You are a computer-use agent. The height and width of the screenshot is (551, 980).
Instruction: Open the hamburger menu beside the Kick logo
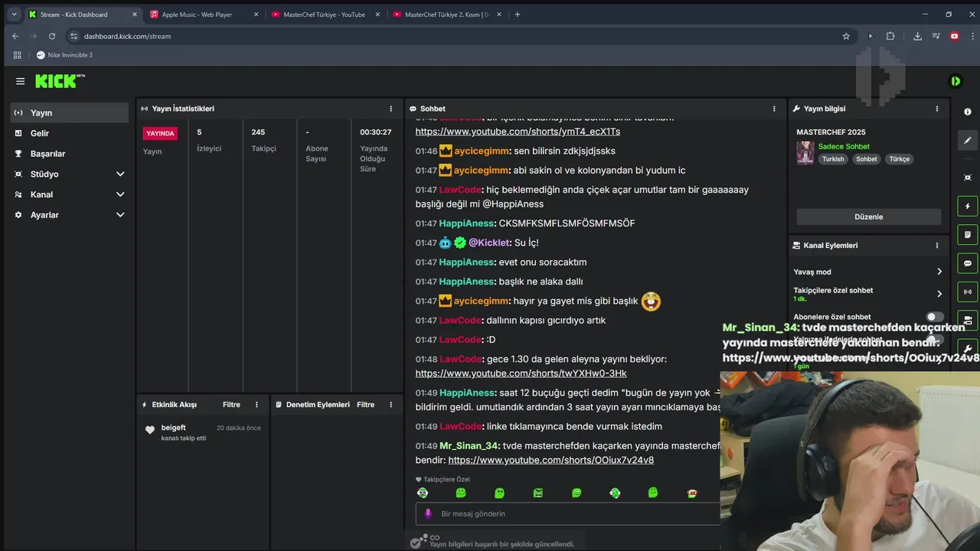pos(20,81)
